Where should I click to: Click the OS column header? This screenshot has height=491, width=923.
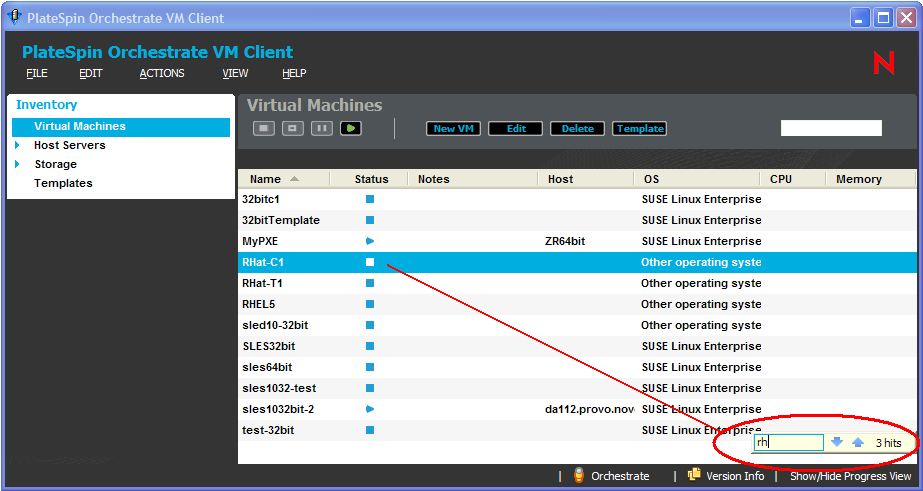point(697,179)
